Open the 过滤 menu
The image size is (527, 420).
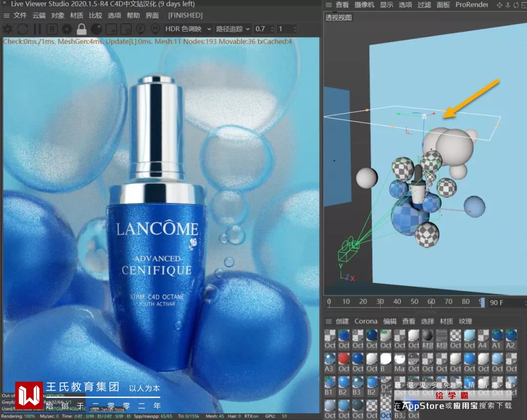424,5
